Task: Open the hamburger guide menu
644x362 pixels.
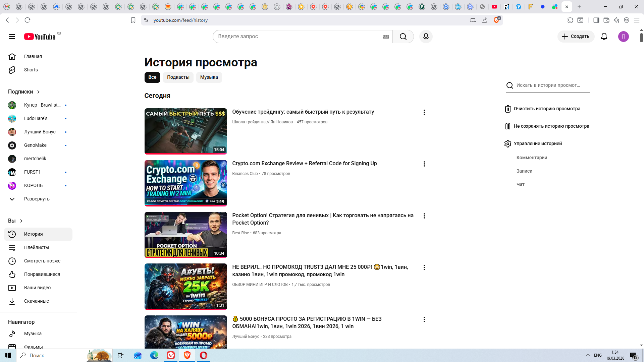Action: point(12,37)
